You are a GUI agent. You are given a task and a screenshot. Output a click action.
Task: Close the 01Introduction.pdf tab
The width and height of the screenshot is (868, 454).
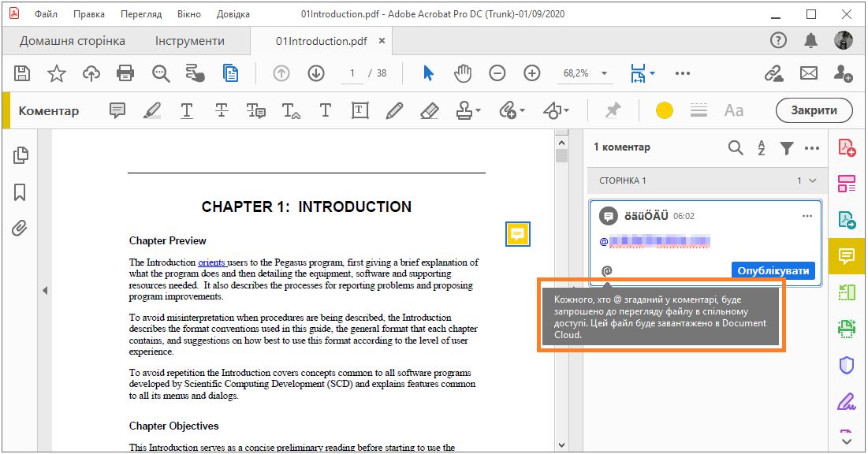(382, 41)
